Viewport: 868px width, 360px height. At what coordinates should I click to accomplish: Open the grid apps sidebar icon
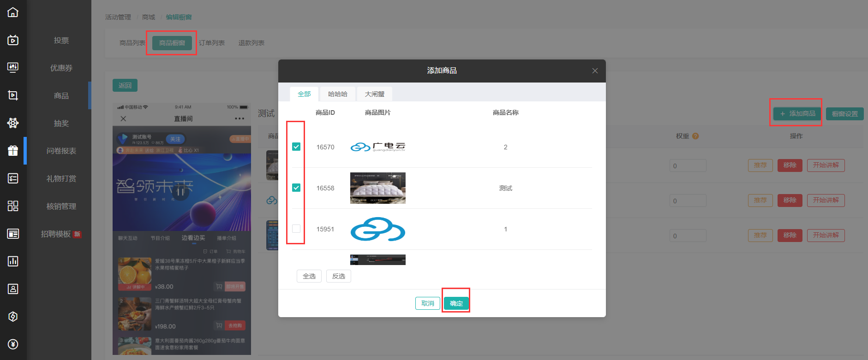[13, 206]
